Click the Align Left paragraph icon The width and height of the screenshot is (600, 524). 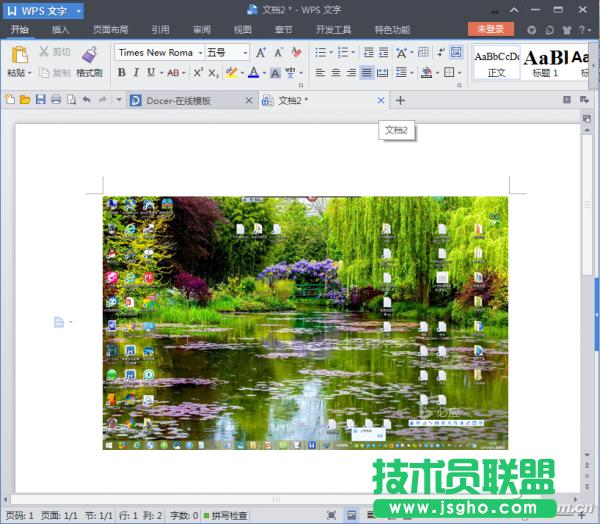(x=320, y=73)
